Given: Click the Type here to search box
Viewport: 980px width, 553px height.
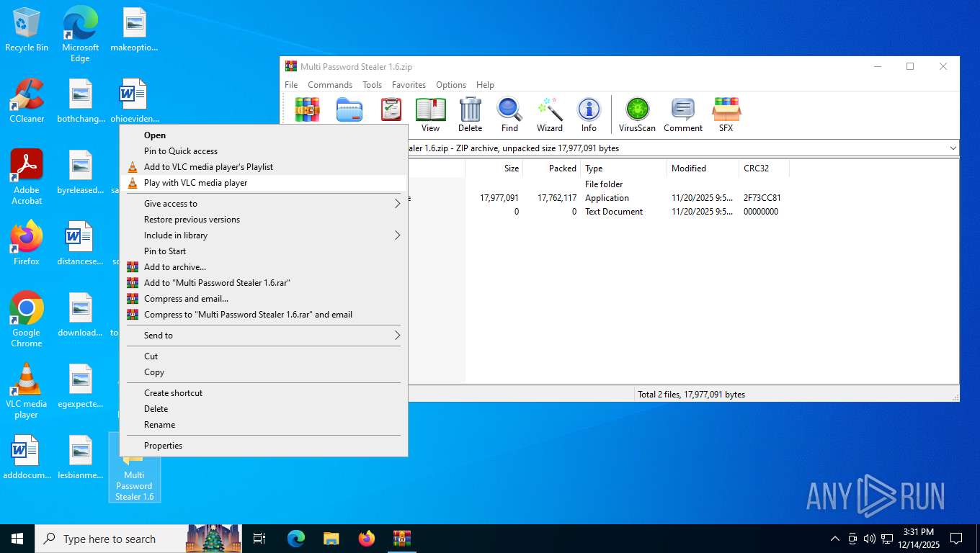Looking at the screenshot, I should point(110,539).
